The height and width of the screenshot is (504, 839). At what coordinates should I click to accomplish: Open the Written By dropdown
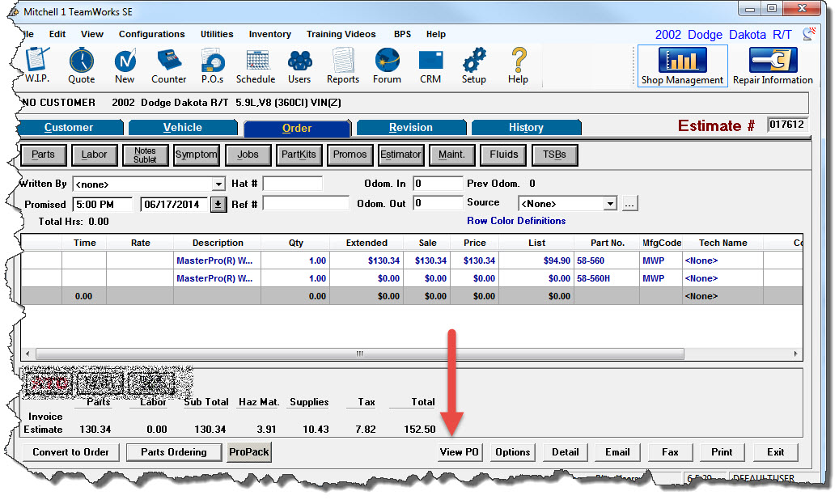coord(218,184)
